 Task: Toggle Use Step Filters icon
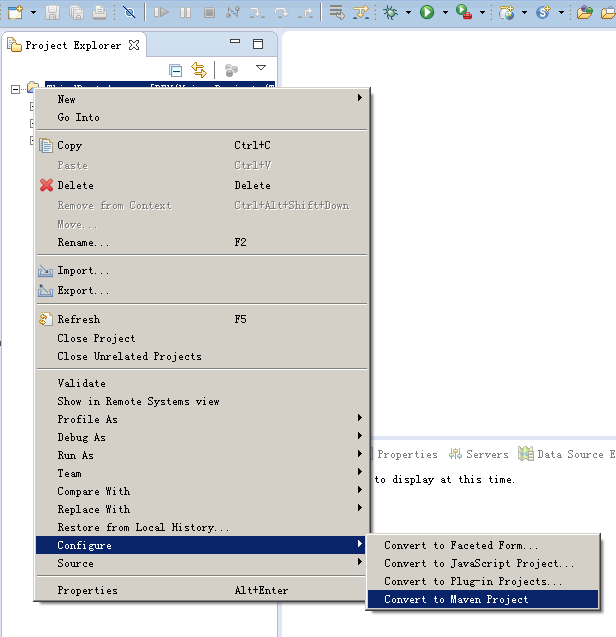(361, 13)
